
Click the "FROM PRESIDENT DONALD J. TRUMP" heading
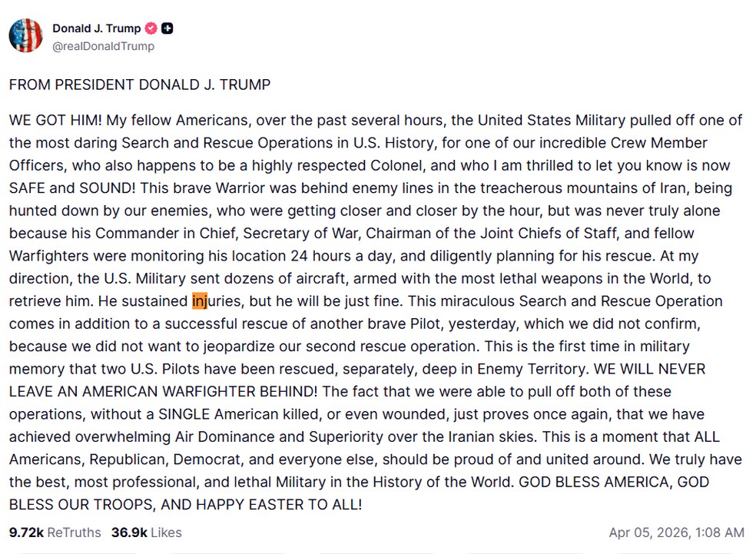pos(140,85)
